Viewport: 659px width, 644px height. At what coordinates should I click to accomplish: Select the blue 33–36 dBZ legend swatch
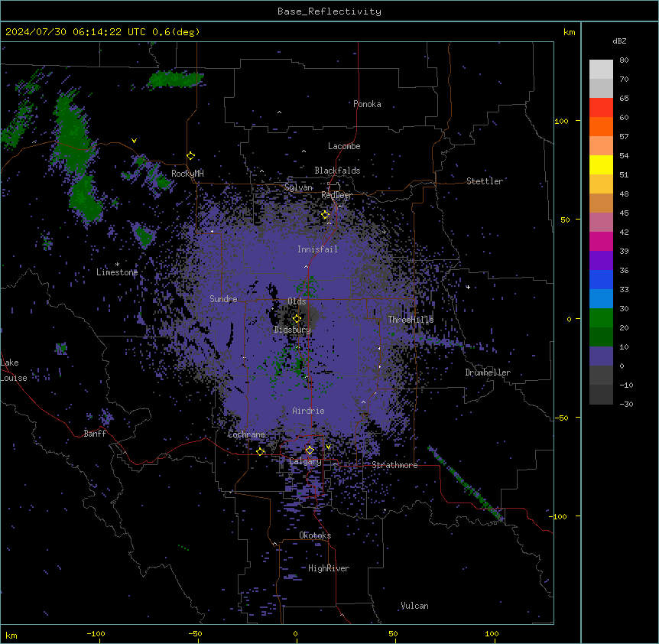601,279
